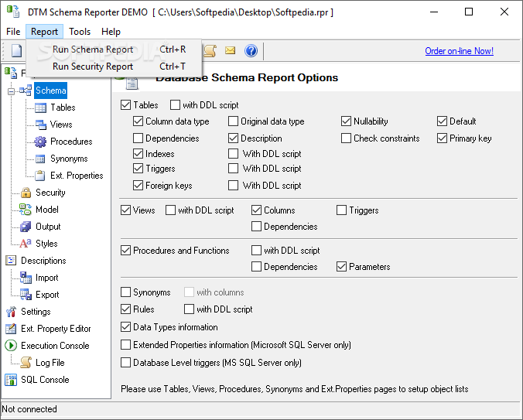
Task: Uncheck the Tables checkbox
Action: (125, 105)
